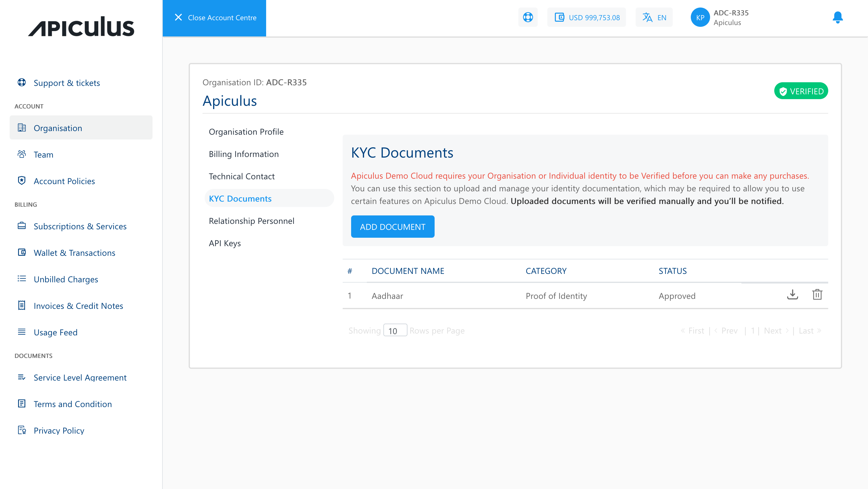This screenshot has width=868, height=489.
Task: Go to Next page in pagination
Action: click(x=776, y=331)
